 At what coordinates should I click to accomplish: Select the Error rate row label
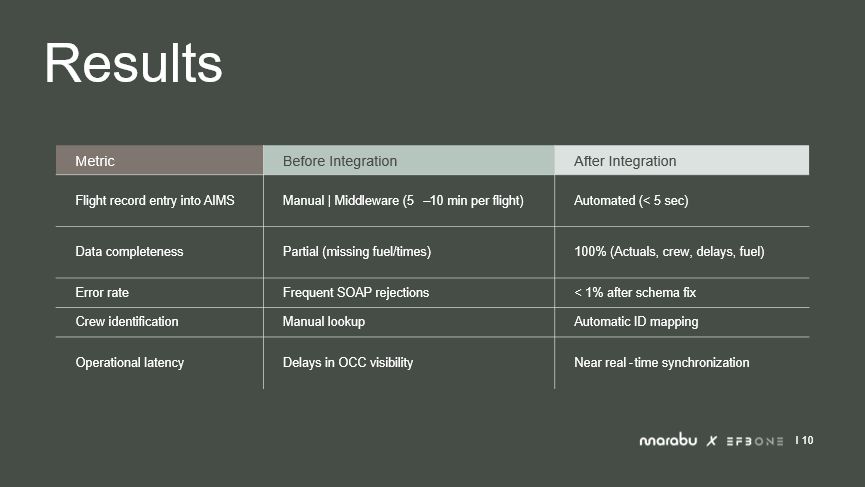point(102,293)
